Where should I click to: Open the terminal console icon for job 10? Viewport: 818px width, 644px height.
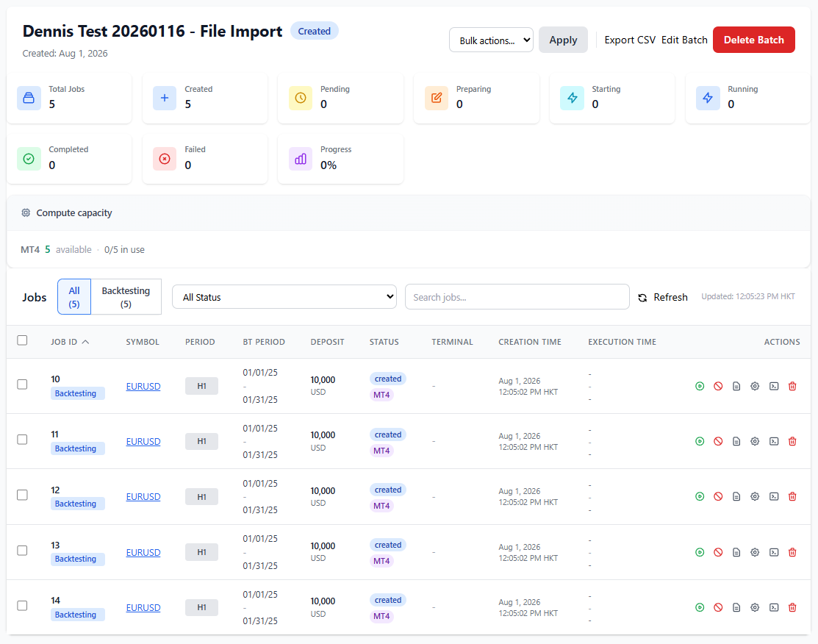click(774, 386)
